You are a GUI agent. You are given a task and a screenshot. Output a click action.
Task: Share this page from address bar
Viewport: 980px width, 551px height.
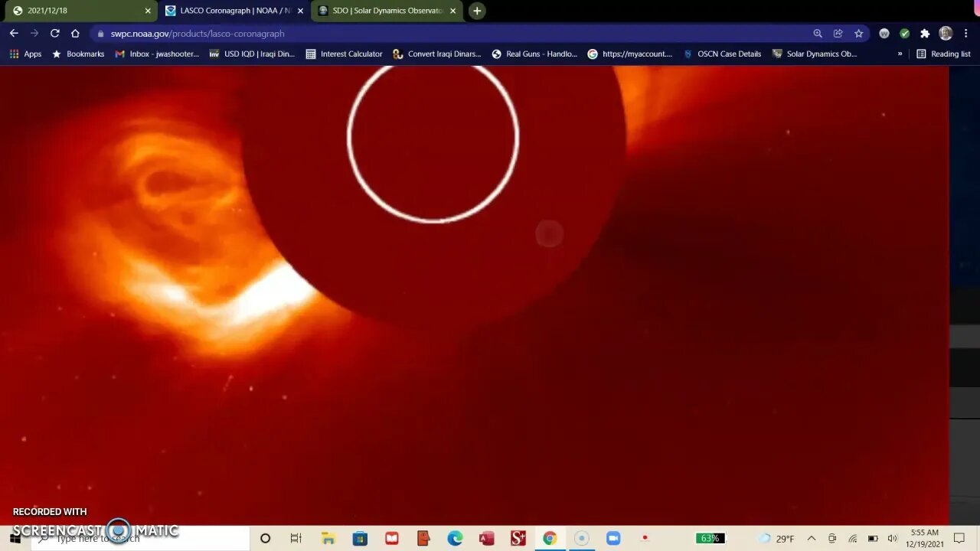click(838, 33)
